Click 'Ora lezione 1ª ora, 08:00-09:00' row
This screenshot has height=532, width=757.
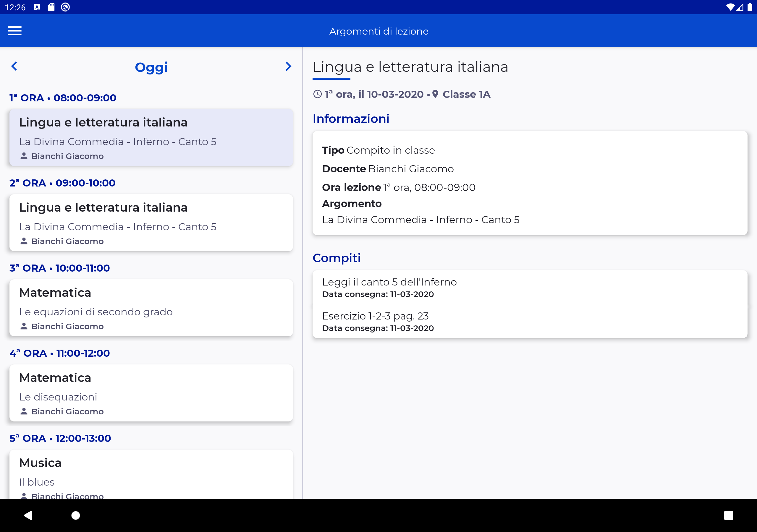pyautogui.click(x=399, y=187)
